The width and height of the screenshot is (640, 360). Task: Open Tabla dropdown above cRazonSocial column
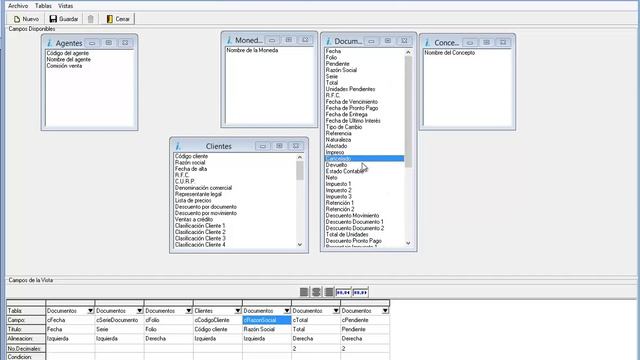[287, 311]
